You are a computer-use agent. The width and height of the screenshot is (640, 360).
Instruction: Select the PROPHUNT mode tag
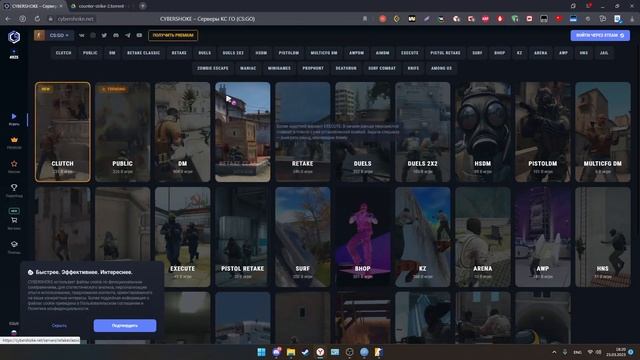pos(313,68)
